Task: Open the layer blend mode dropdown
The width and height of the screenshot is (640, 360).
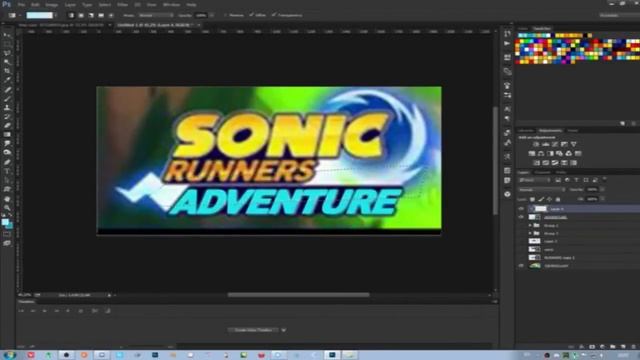Action: click(542, 190)
